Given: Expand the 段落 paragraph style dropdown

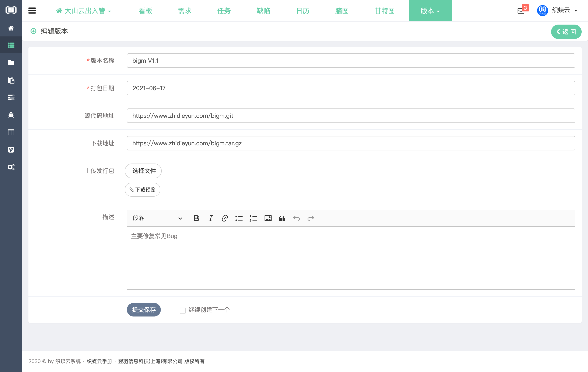Looking at the screenshot, I should coord(157,218).
